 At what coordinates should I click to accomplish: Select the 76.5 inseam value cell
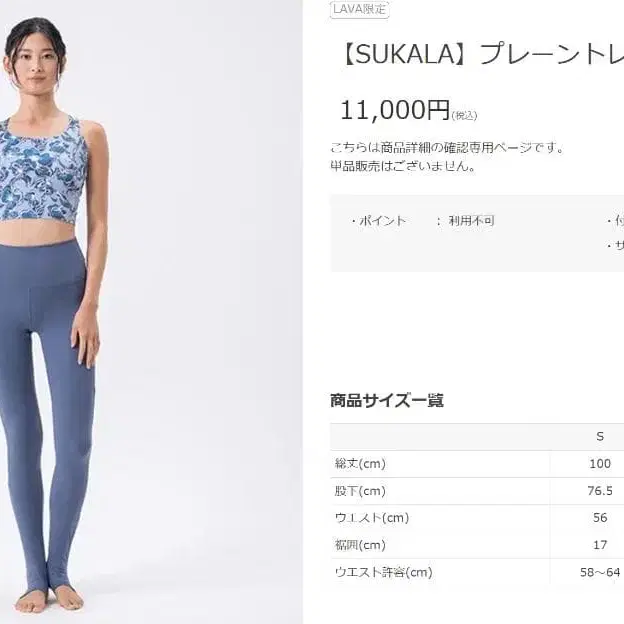[x=600, y=491]
